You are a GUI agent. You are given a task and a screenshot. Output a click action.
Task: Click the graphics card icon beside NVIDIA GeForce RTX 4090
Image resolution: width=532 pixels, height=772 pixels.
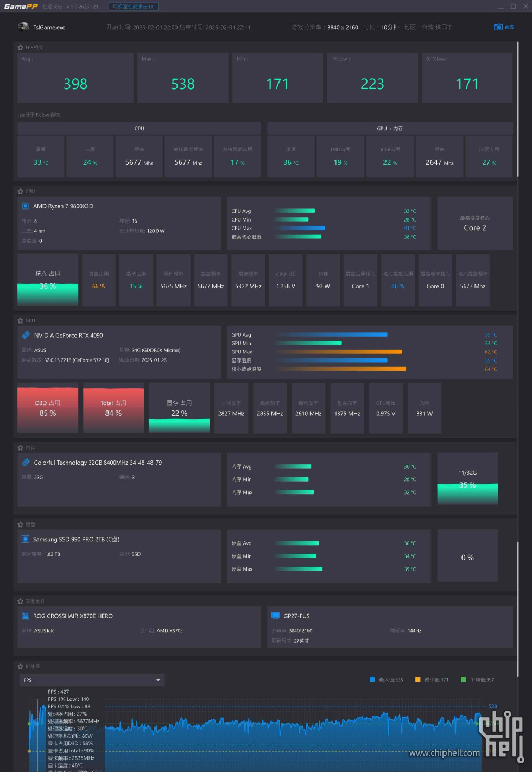pos(26,336)
